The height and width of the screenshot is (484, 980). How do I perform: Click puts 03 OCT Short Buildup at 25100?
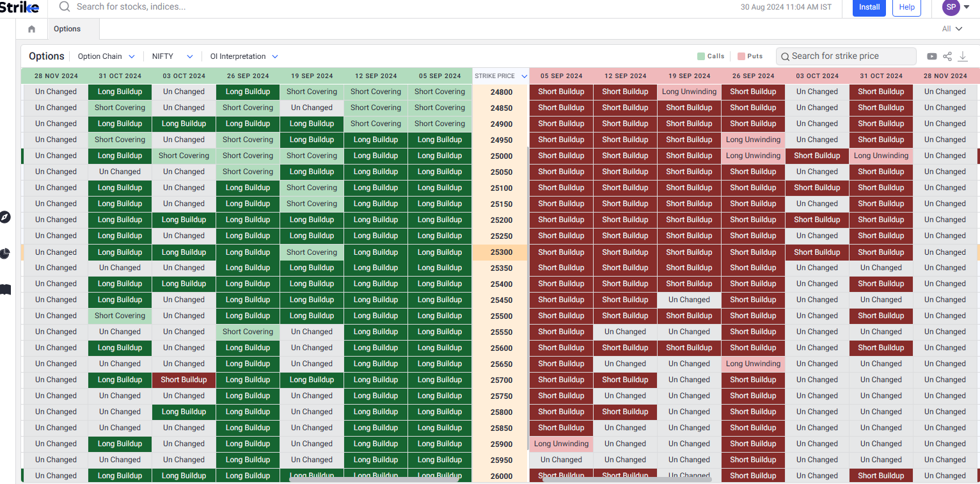click(818, 188)
